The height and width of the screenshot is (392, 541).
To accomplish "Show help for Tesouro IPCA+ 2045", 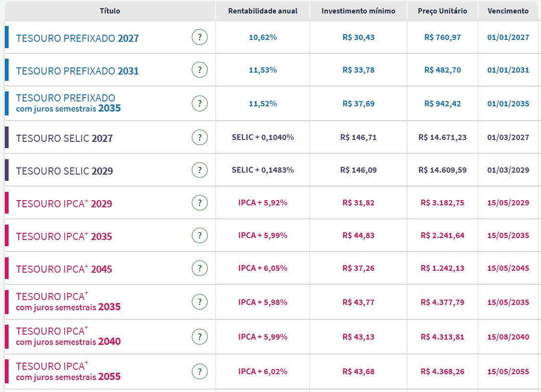I will coord(200,268).
